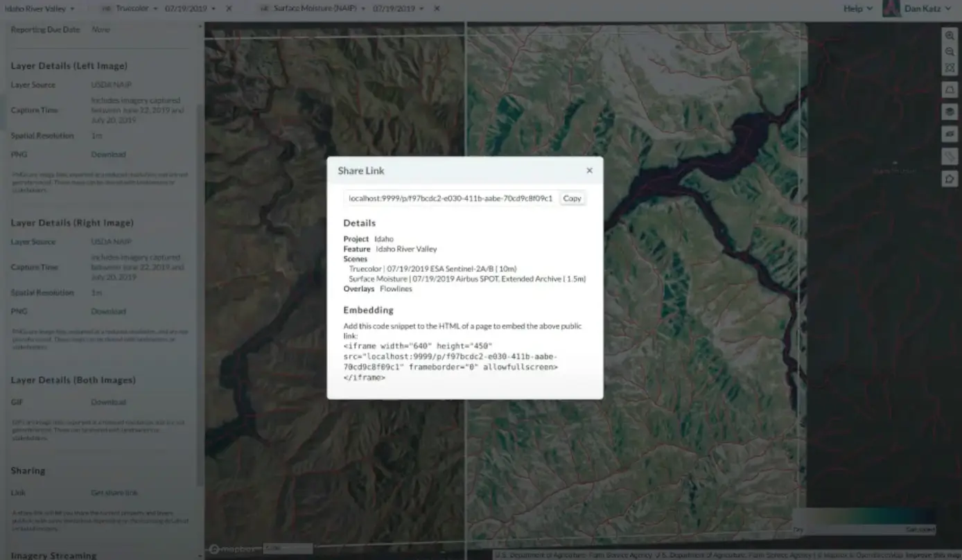Select the polygon draw tool
Image resolution: width=962 pixels, height=560 pixels.
pyautogui.click(x=950, y=179)
